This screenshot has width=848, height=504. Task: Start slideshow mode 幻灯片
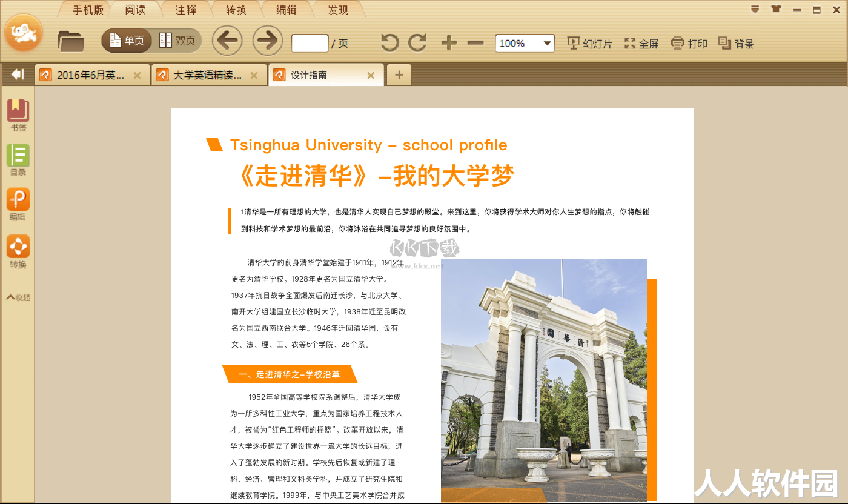[589, 44]
